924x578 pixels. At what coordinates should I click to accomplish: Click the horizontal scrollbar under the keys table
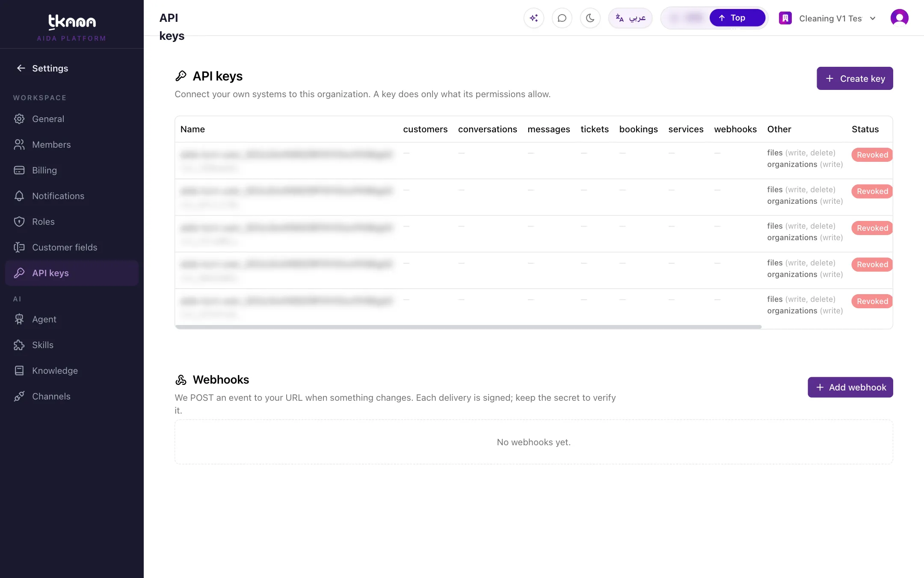468,327
